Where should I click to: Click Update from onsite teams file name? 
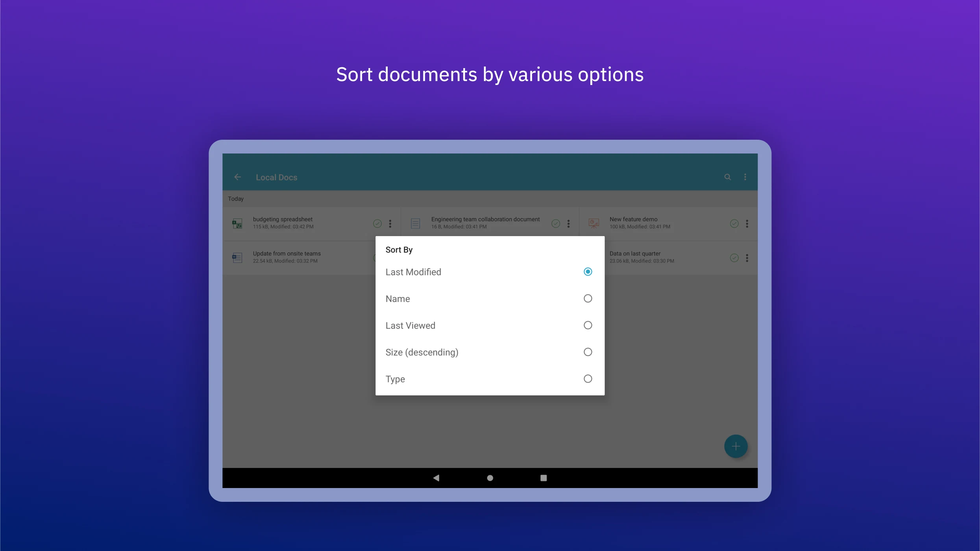(287, 253)
